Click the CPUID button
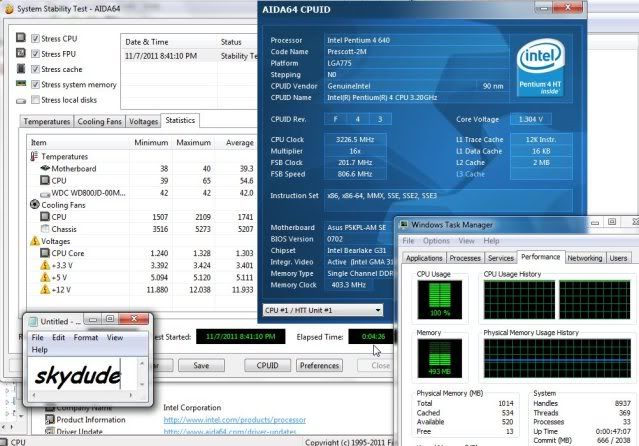 tap(267, 366)
